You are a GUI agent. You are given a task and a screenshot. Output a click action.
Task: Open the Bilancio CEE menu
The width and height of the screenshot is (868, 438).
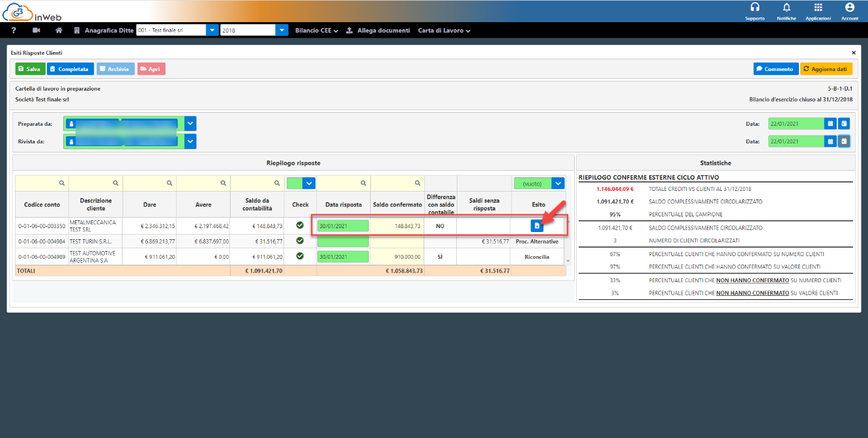[316, 31]
